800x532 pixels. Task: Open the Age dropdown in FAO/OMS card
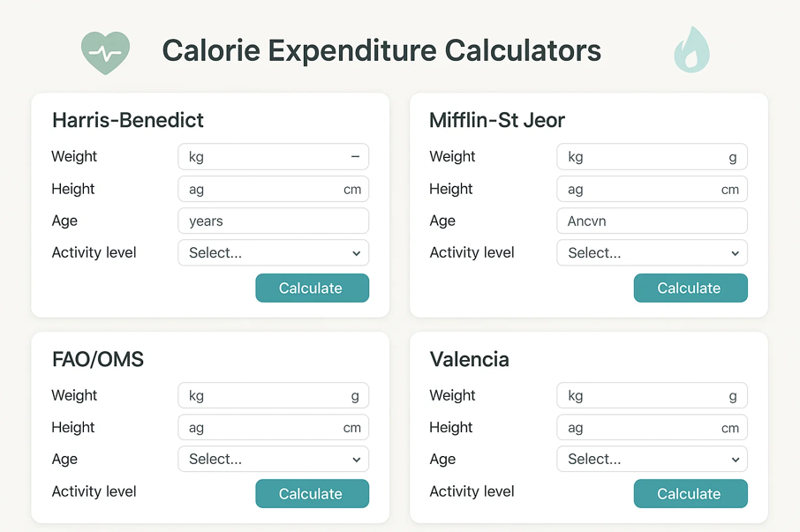tap(273, 459)
